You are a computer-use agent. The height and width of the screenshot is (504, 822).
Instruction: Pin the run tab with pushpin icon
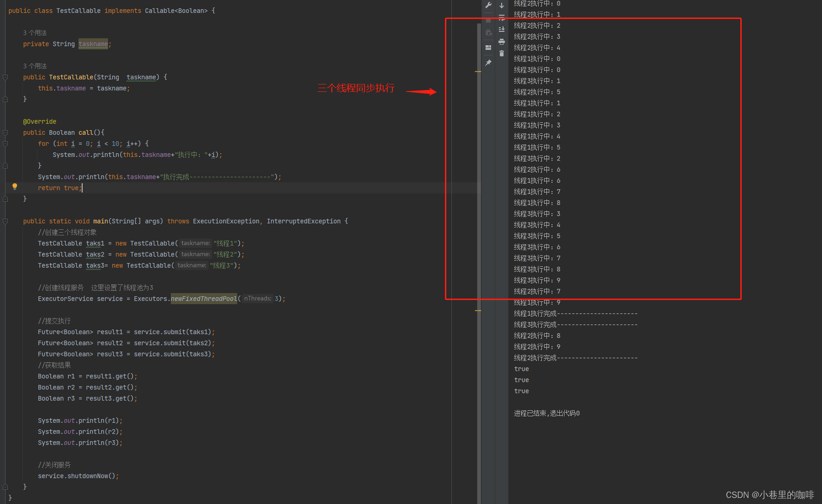tap(488, 63)
